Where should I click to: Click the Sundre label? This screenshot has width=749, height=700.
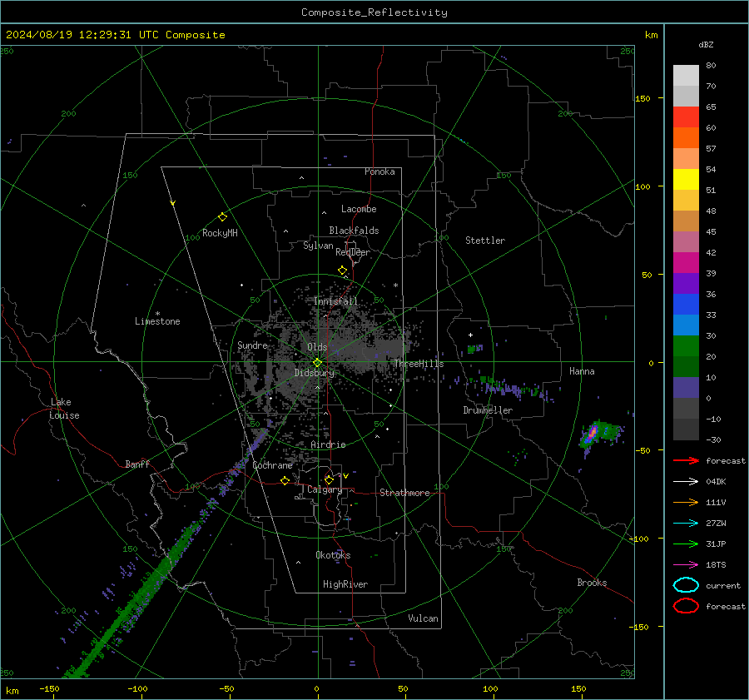click(x=252, y=345)
